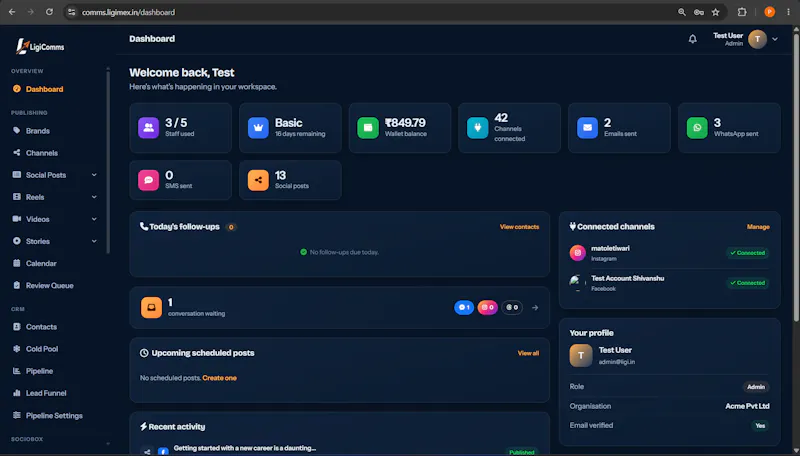This screenshot has width=800, height=456.
Task: Click the ₹849.79 wallet balance value
Action: 405,123
